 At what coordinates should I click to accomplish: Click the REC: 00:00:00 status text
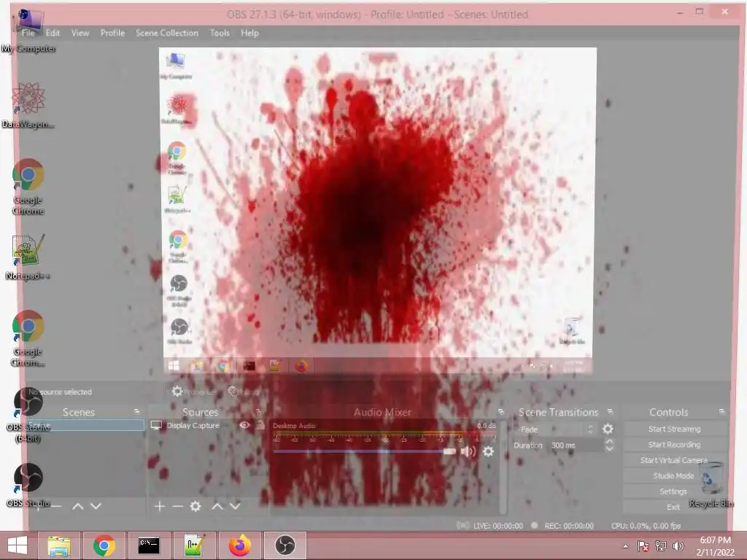point(569,526)
